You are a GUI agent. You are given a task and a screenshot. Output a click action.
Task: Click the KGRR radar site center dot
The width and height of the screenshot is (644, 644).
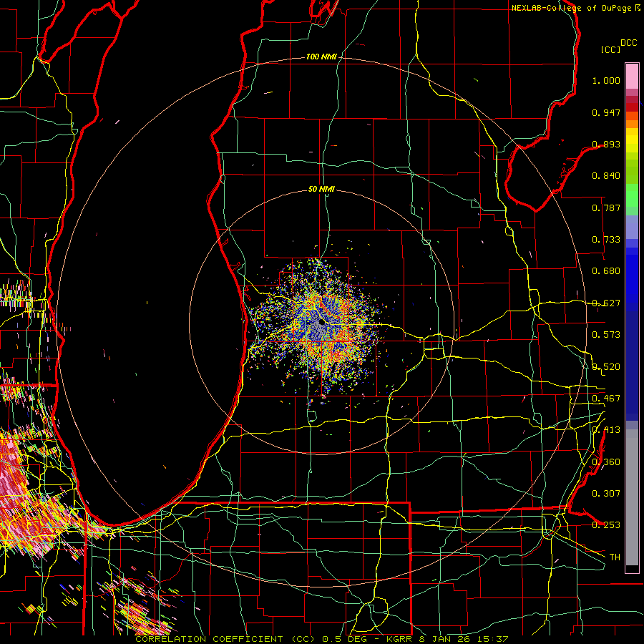(321, 322)
